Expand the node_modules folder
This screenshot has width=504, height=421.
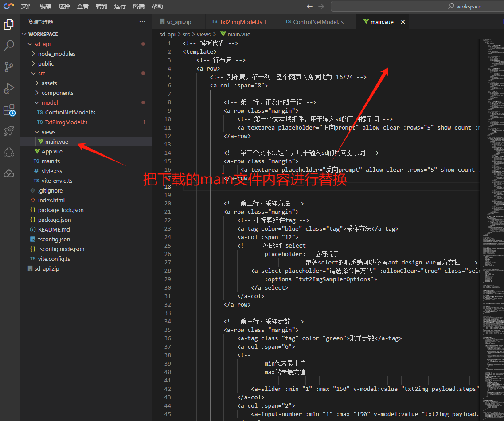[x=56, y=54]
